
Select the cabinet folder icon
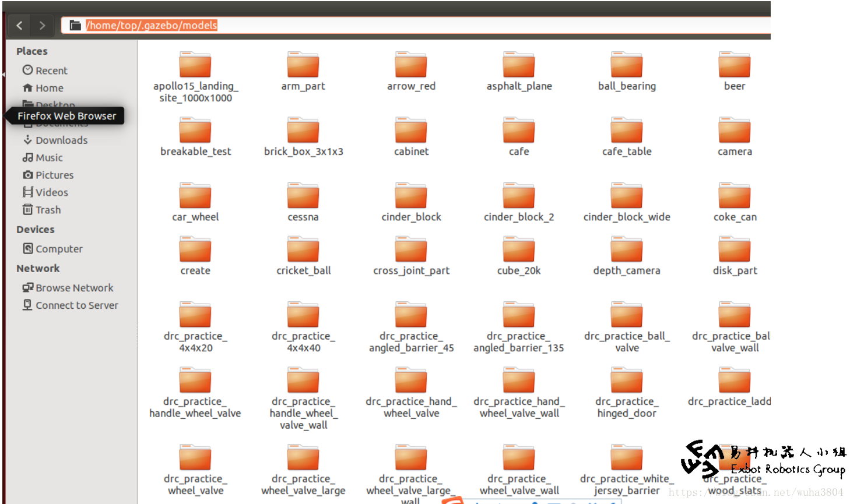click(411, 129)
